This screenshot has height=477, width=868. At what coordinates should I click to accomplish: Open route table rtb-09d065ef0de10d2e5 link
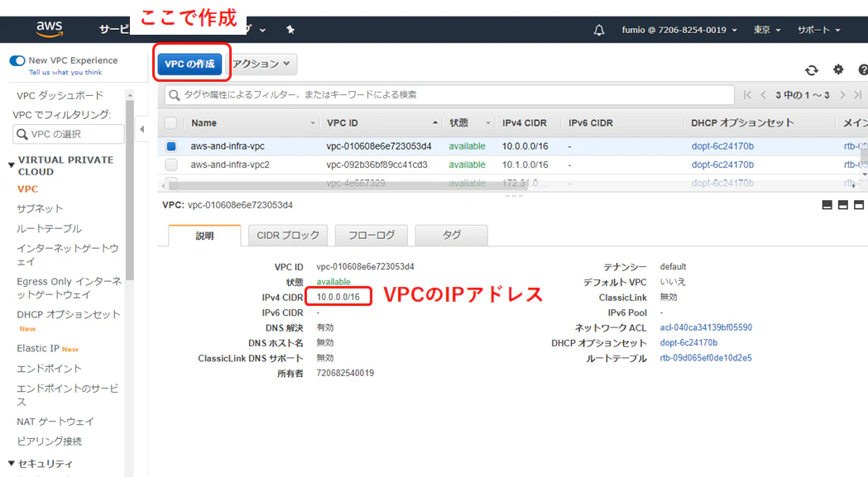coord(706,358)
